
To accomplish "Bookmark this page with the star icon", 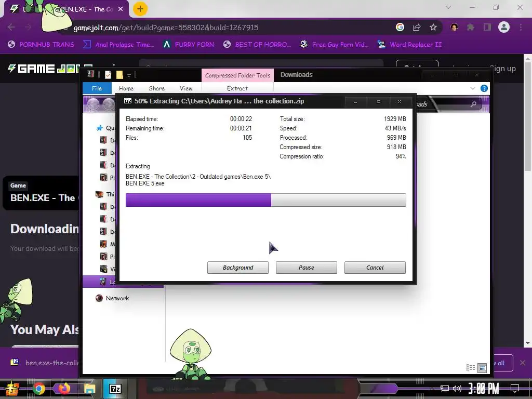I will (x=433, y=27).
